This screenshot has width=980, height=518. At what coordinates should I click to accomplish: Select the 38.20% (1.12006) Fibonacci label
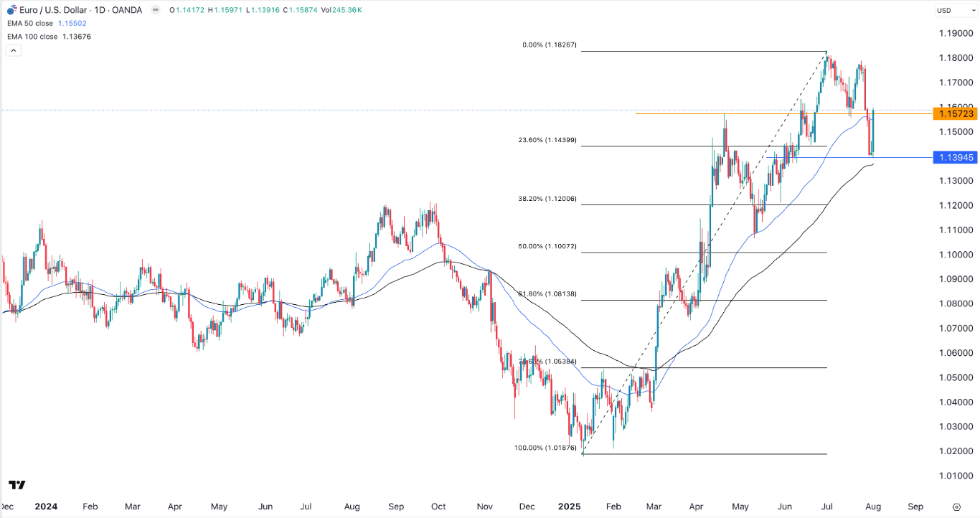coord(549,199)
